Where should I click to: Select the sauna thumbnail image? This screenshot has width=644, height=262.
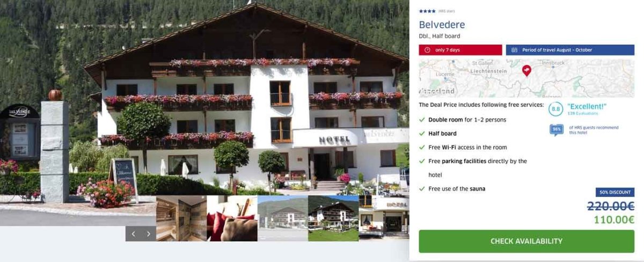click(181, 218)
